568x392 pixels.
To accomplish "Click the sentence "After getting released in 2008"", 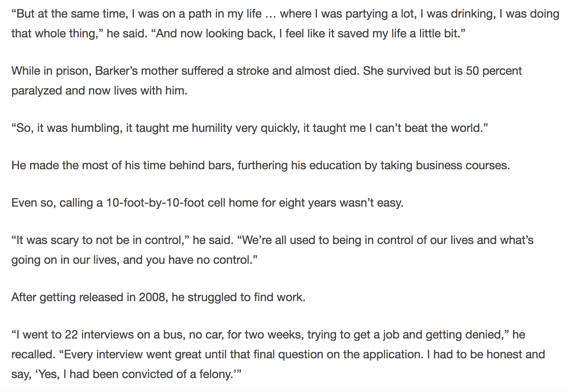I will (158, 297).
